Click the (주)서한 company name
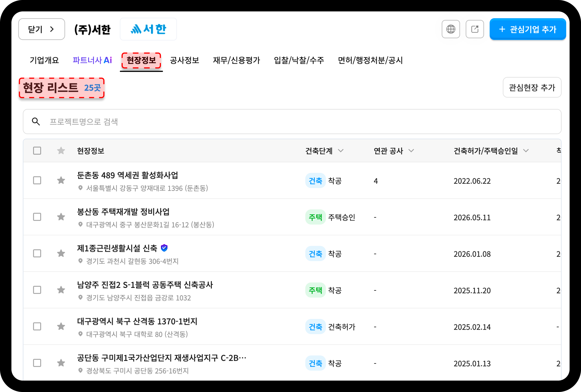 coord(92,29)
